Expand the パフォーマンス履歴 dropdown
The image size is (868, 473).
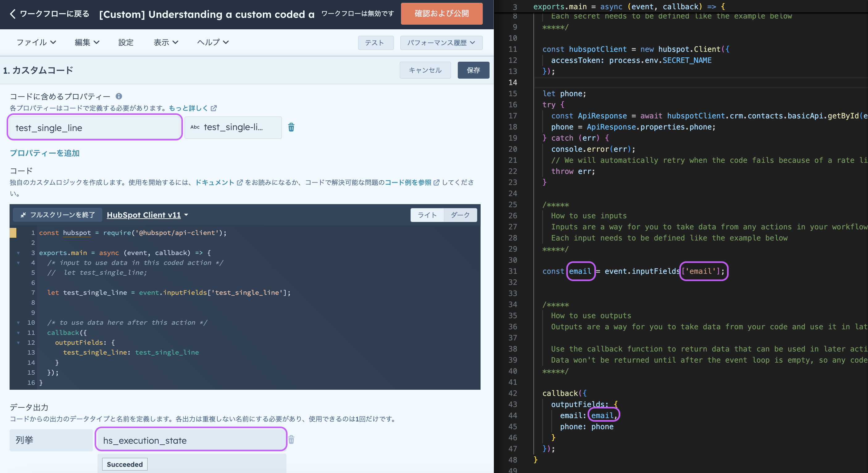click(x=441, y=43)
